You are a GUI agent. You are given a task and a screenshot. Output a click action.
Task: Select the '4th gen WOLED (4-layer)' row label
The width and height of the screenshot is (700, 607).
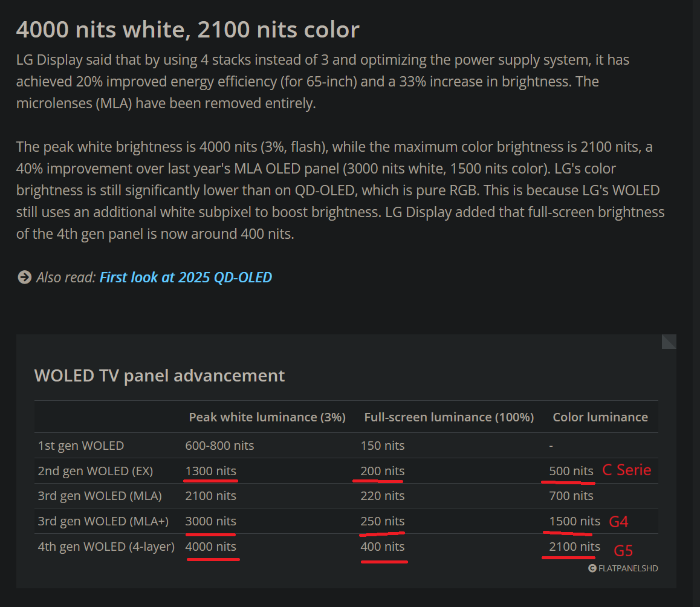pos(106,547)
